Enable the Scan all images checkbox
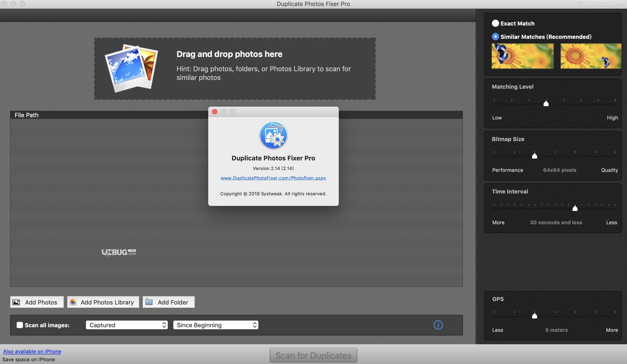 (20, 325)
